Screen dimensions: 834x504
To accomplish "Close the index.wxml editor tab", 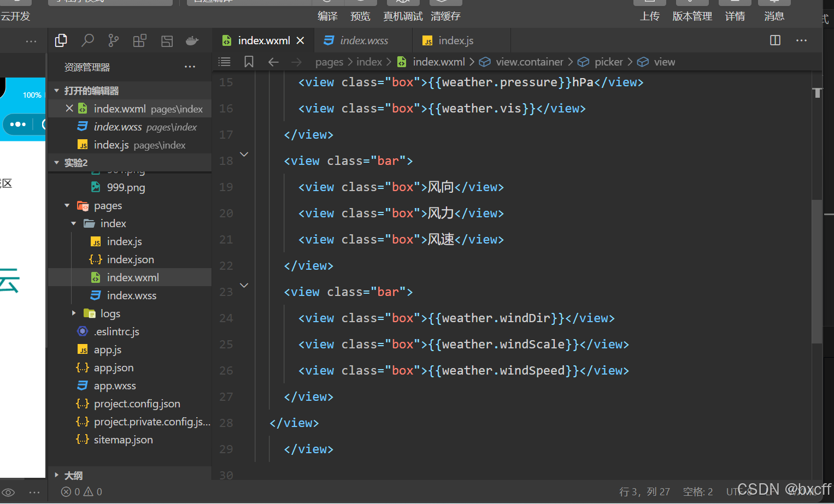I will coord(300,40).
